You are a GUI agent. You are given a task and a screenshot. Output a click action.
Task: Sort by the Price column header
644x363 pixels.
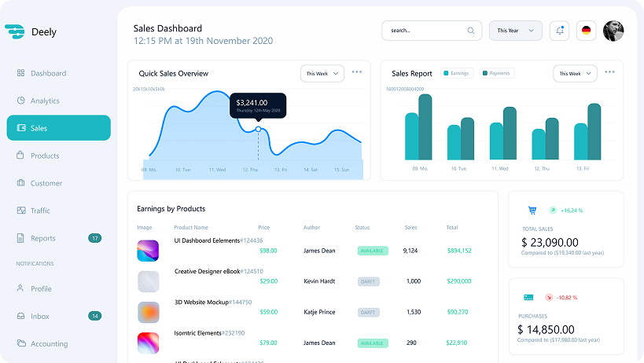coord(263,227)
